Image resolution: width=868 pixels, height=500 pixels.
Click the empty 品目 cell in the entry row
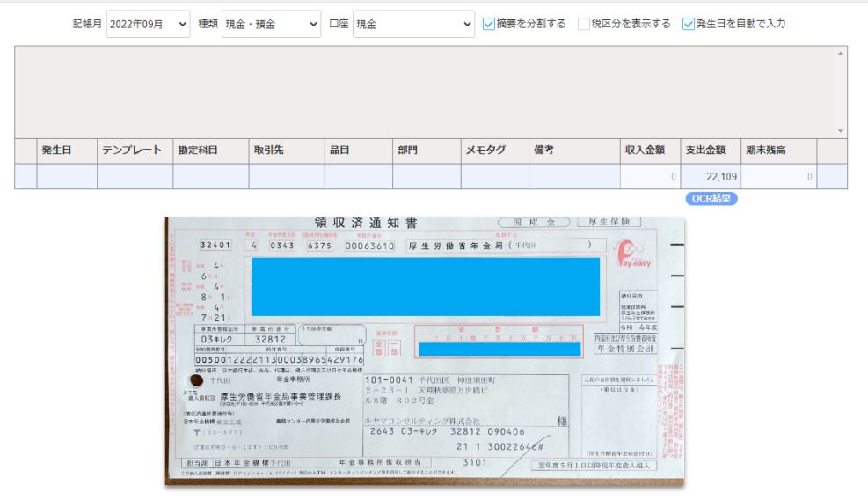pos(359,177)
